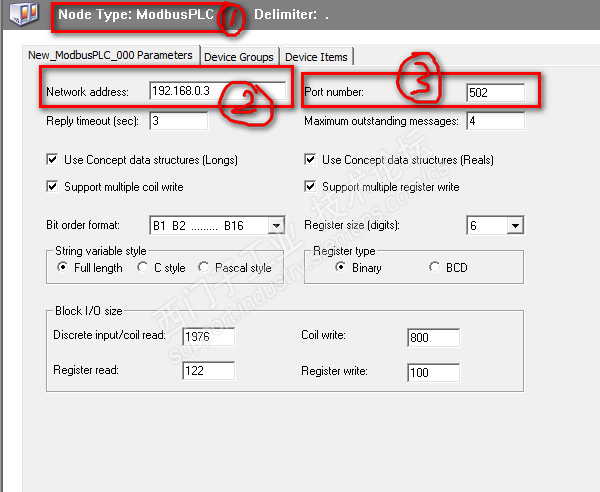600x492 pixels.
Task: Toggle Use Concept data structures (Reals)
Action: click(x=312, y=160)
